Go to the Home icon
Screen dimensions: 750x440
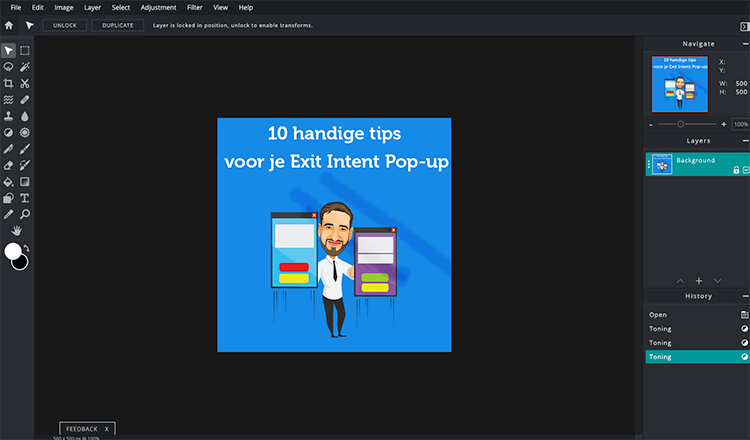[x=9, y=25]
